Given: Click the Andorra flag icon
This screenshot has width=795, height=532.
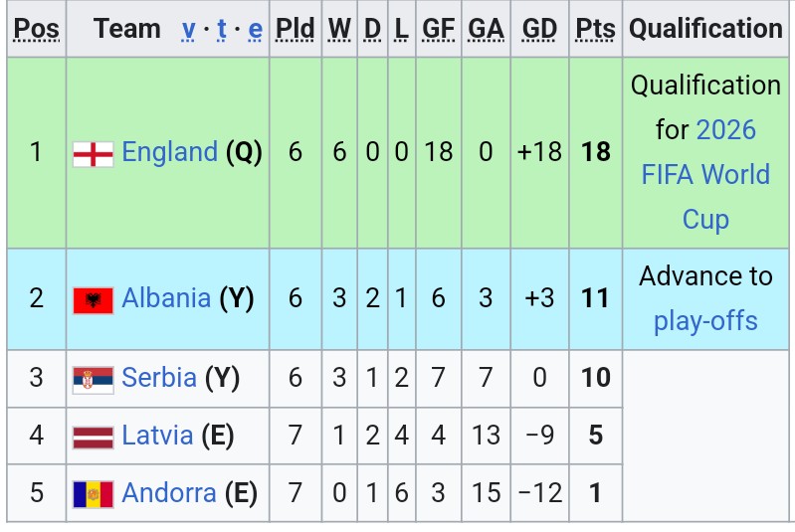Looking at the screenshot, I should point(93,493).
